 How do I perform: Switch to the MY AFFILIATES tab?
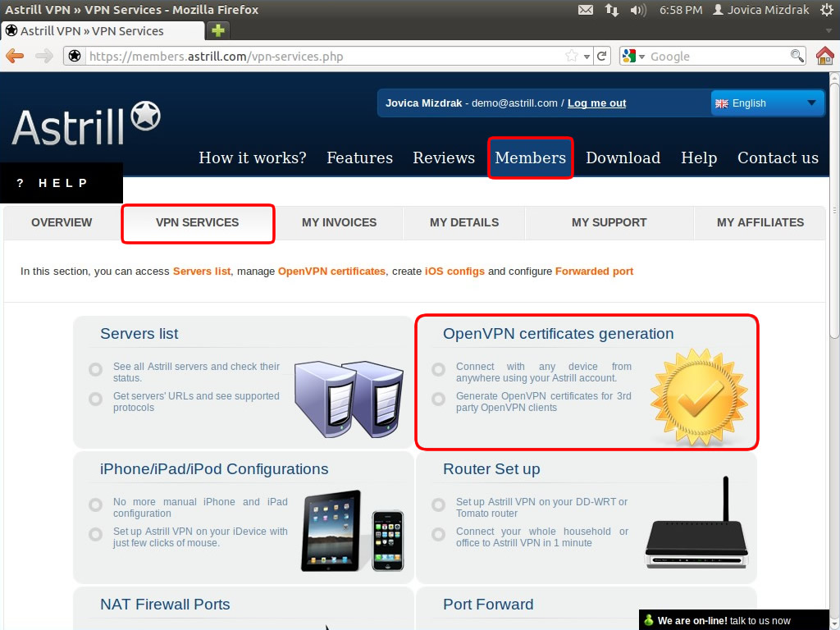click(x=760, y=222)
